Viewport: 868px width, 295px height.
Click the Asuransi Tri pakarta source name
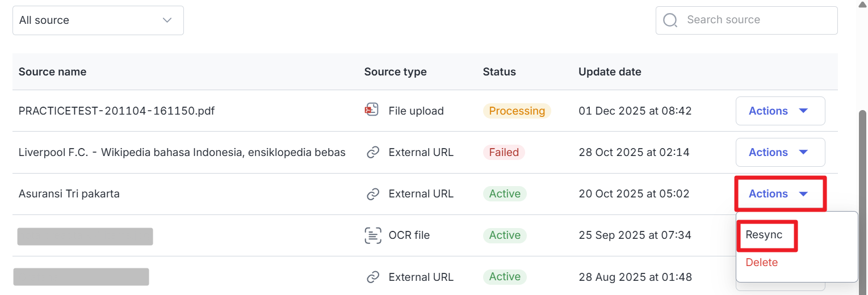(69, 194)
